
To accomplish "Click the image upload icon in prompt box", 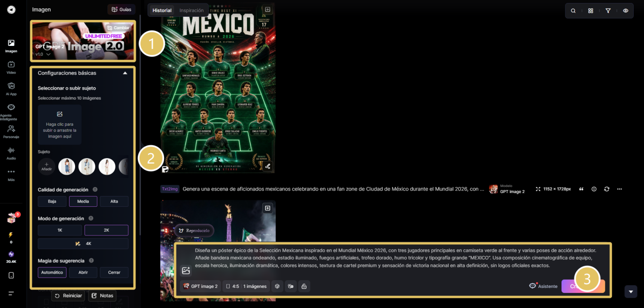I will coord(186,271).
